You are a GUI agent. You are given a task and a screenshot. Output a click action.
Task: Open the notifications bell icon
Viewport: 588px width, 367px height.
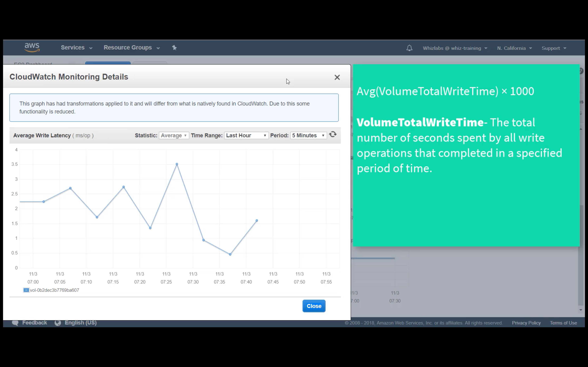coord(409,48)
